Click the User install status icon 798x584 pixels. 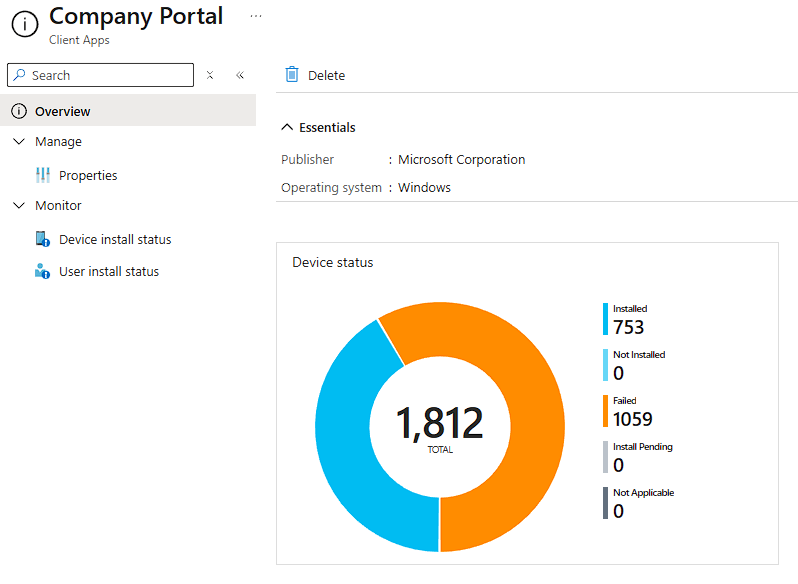(x=42, y=271)
